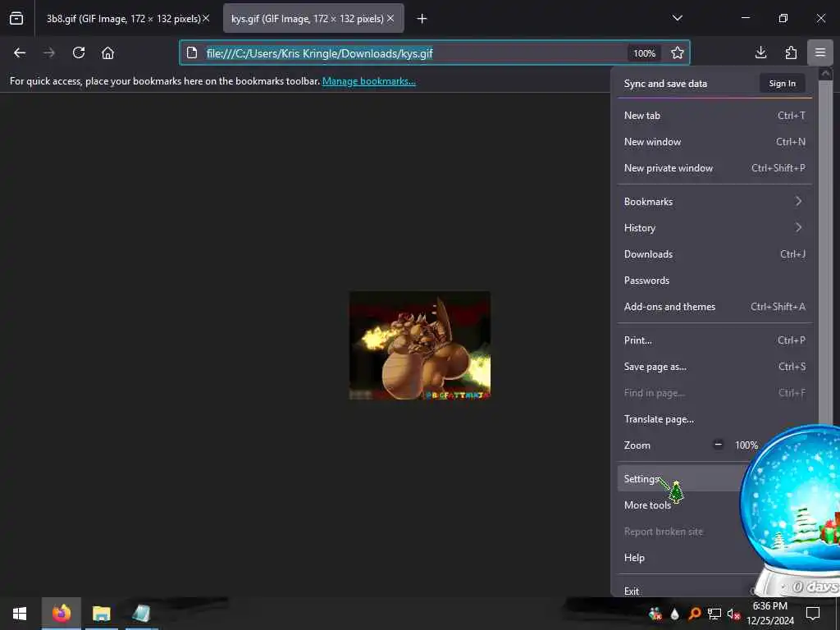The height and width of the screenshot is (630, 840).
Task: Click the taskbar clock and date
Action: [x=769, y=614]
